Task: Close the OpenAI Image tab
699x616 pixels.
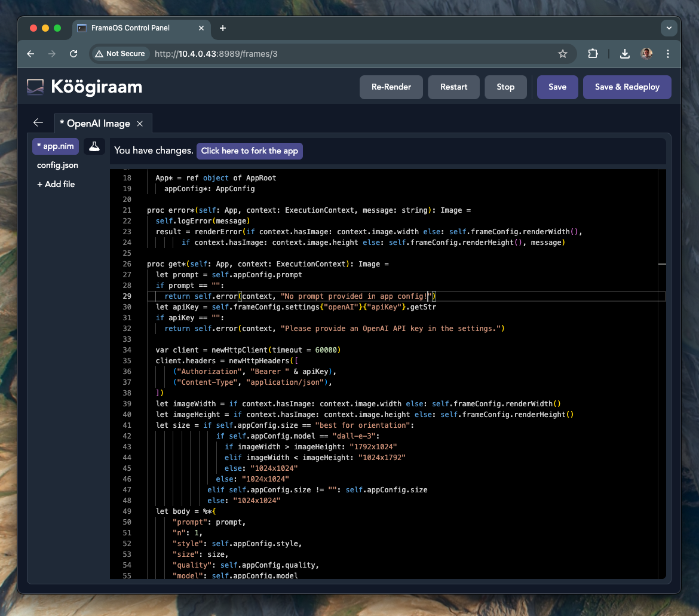Action: [140, 124]
